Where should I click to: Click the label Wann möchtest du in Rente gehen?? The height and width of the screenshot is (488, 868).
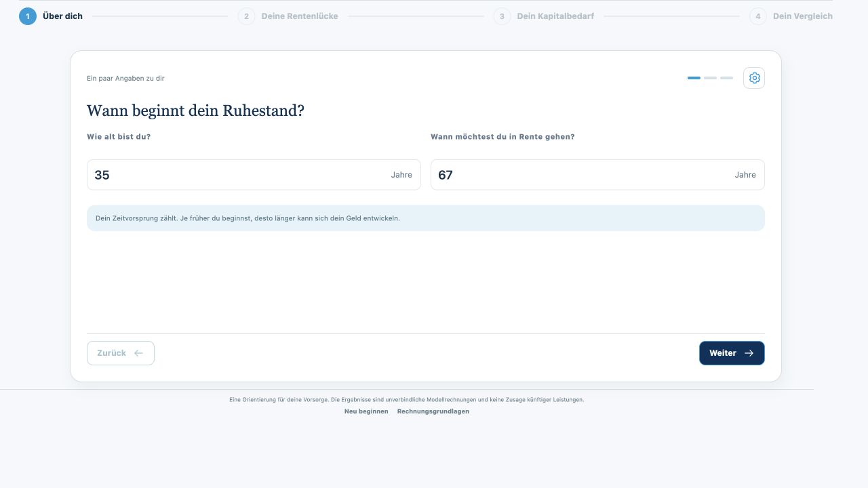click(x=502, y=137)
